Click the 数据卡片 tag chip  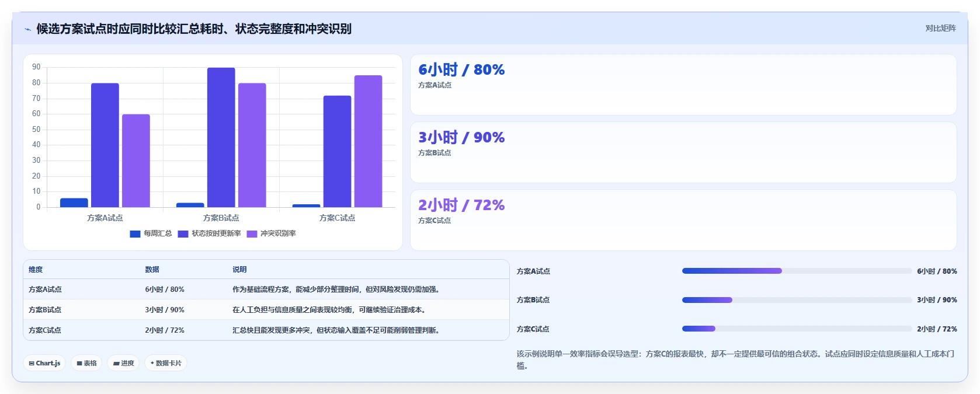pyautogui.click(x=166, y=363)
